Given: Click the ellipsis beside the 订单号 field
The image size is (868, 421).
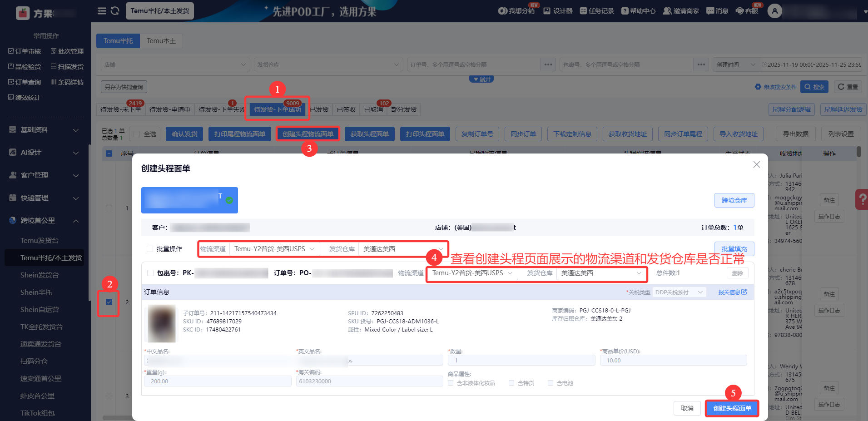Looking at the screenshot, I should click(x=548, y=64).
